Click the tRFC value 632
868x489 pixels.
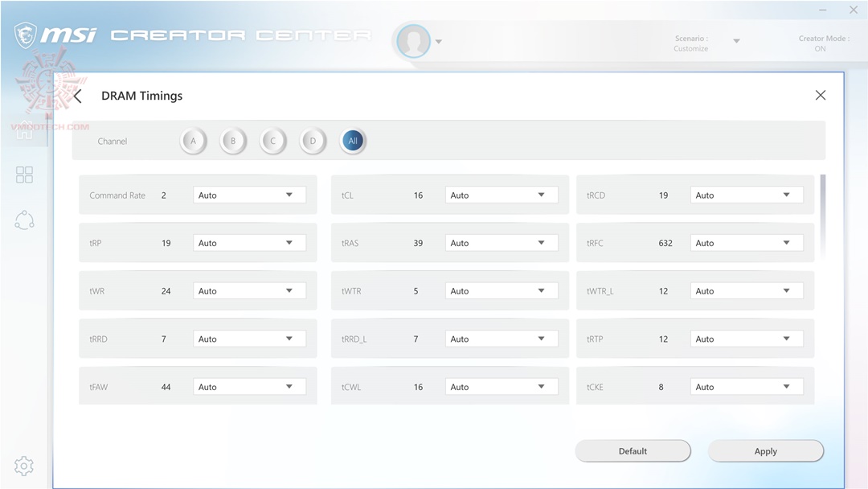pyautogui.click(x=665, y=243)
